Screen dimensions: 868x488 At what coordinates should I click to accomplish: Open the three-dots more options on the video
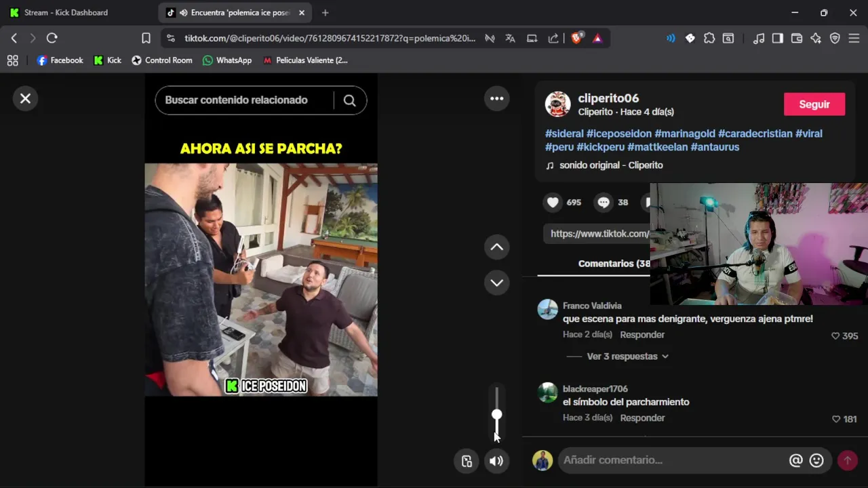(x=497, y=99)
